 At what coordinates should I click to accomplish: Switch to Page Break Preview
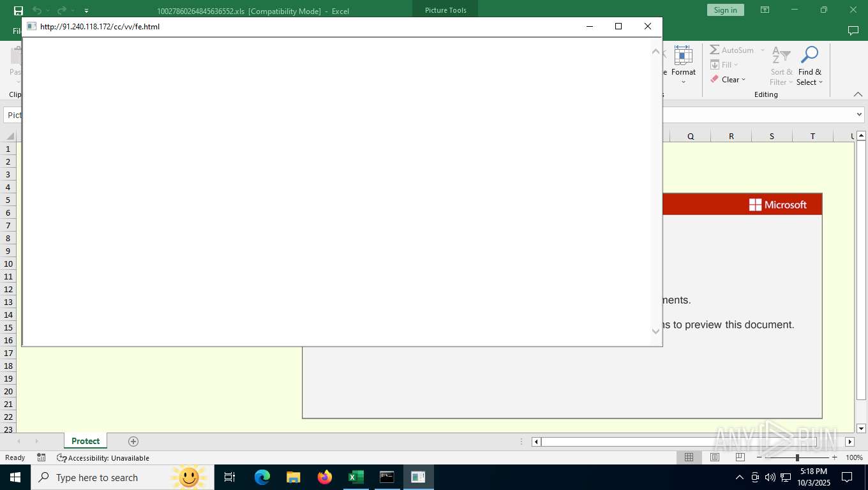740,457
